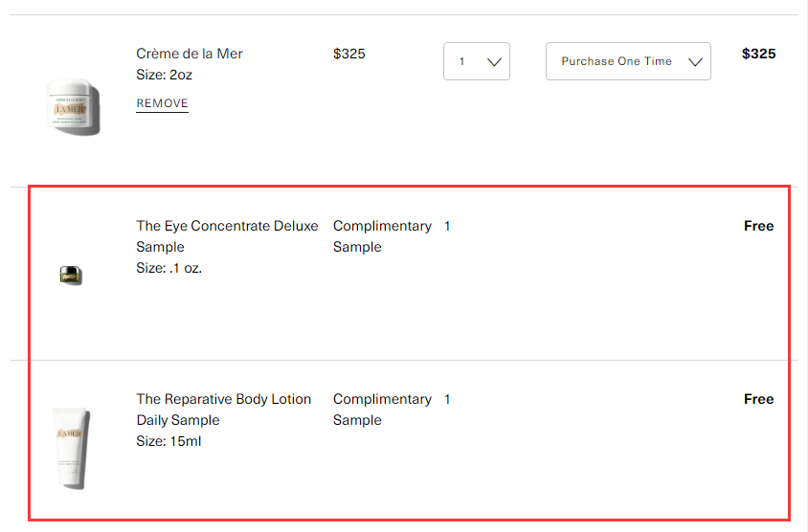808x532 pixels.
Task: Click the Crème de la Mer product name
Action: (x=190, y=54)
